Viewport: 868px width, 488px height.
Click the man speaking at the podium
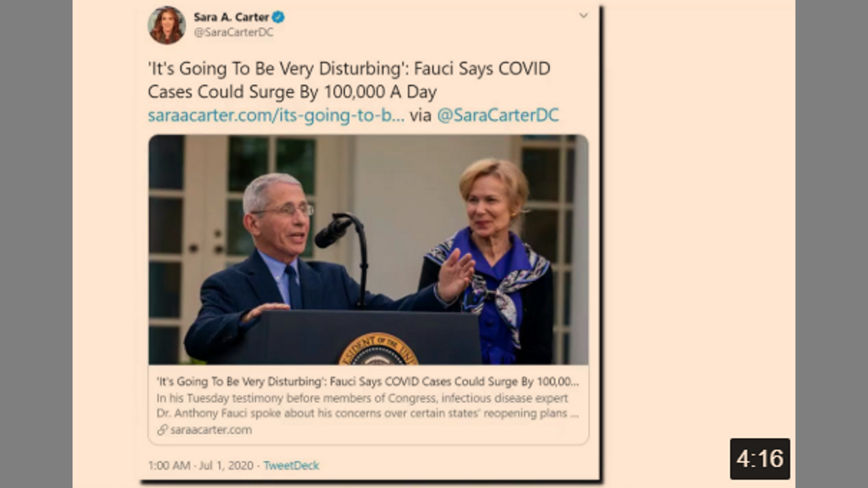pyautogui.click(x=278, y=258)
